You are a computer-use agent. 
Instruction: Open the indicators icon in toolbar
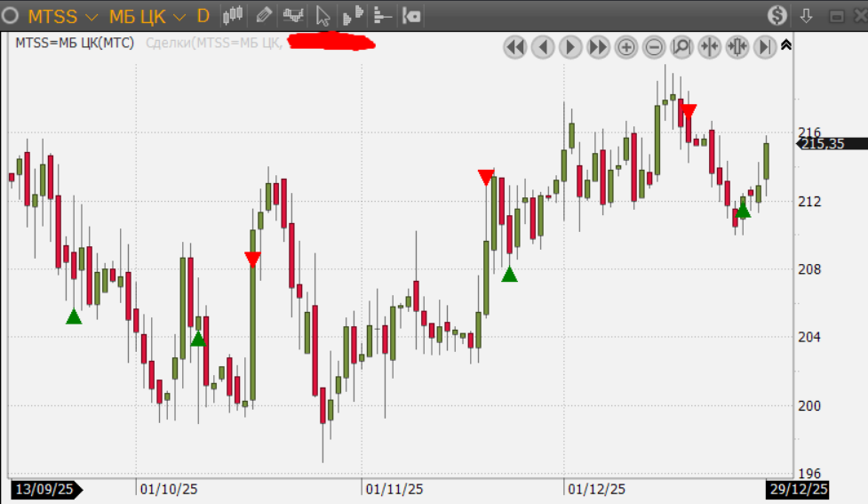pyautogui.click(x=293, y=15)
